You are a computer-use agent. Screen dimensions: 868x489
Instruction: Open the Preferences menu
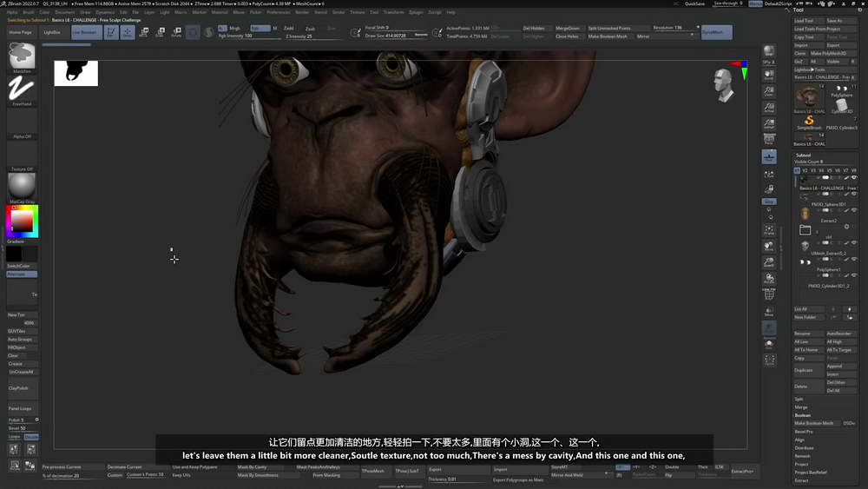(279, 11)
